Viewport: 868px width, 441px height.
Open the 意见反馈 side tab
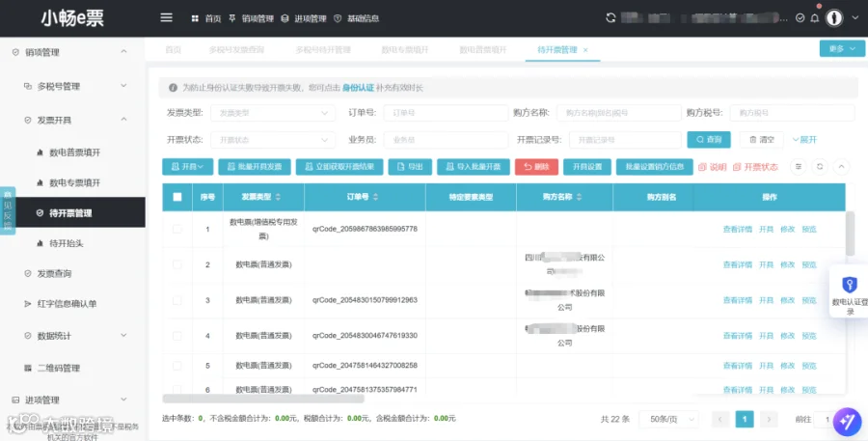tap(8, 210)
